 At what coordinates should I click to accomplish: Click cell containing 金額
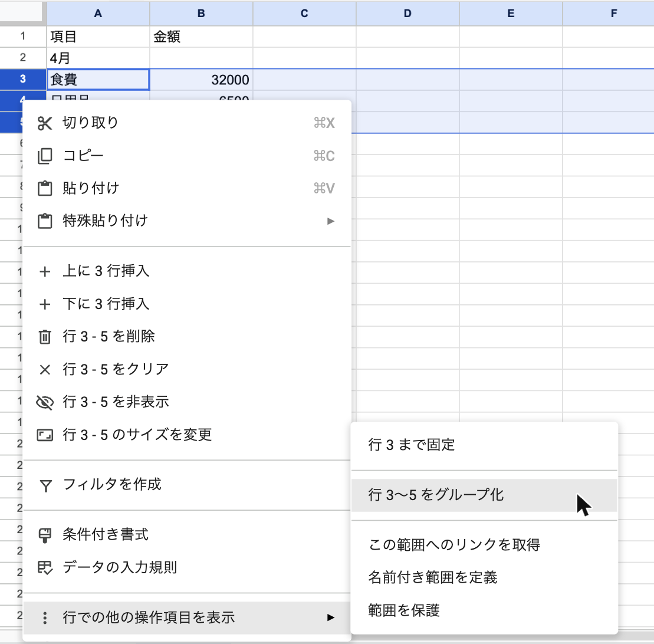(x=201, y=37)
